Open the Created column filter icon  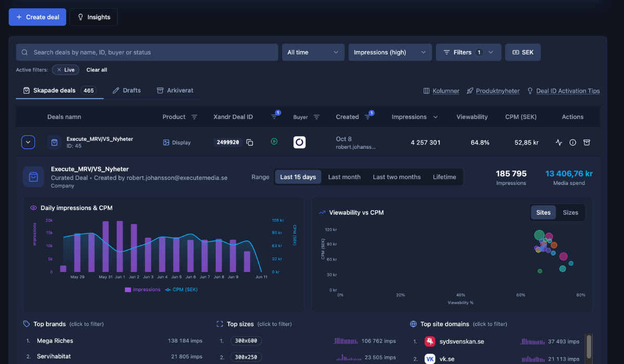tap(368, 116)
